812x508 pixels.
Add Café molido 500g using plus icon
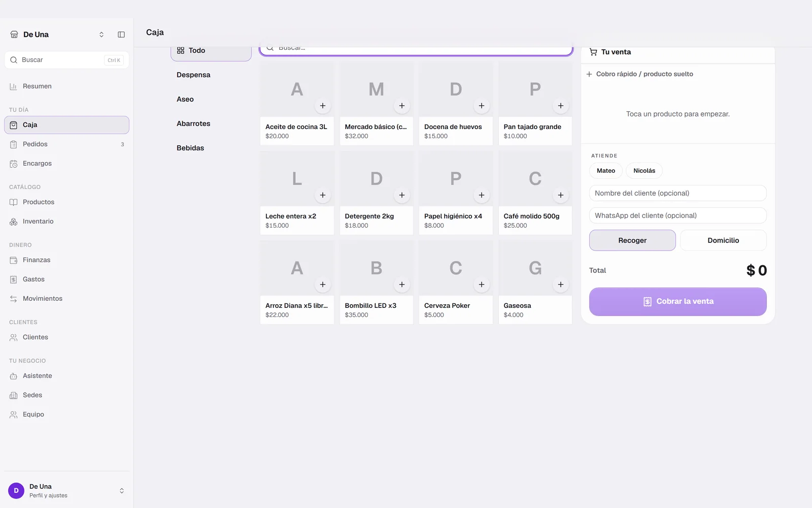pos(561,195)
